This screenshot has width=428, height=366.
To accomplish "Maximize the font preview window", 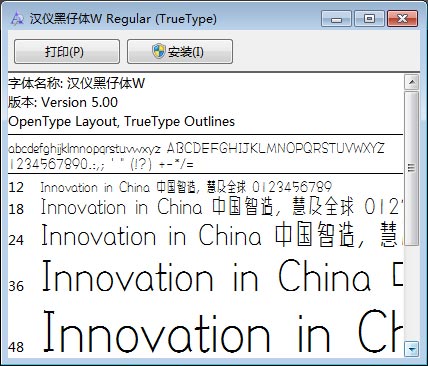I will (x=369, y=19).
